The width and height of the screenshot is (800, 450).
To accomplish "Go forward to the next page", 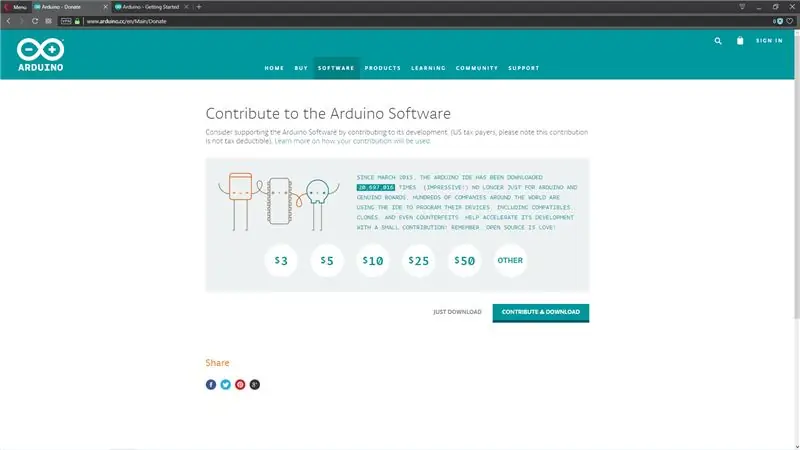I will pyautogui.click(x=21, y=21).
